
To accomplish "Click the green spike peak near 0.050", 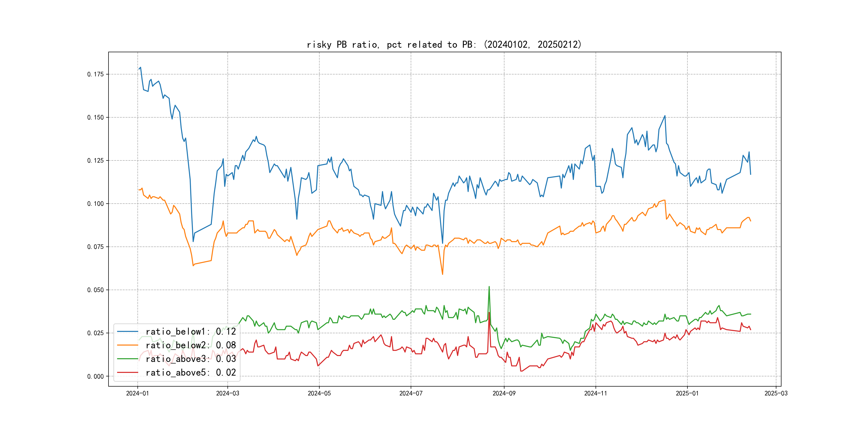I will tap(489, 287).
